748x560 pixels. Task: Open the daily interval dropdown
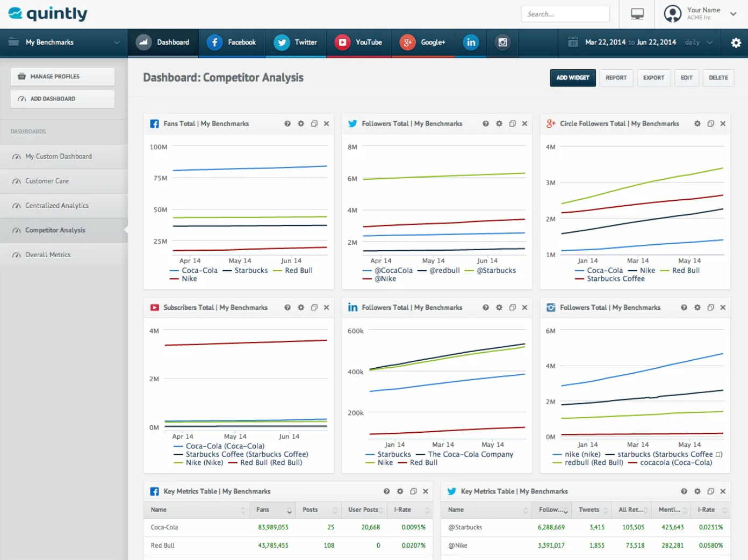pyautogui.click(x=699, y=42)
